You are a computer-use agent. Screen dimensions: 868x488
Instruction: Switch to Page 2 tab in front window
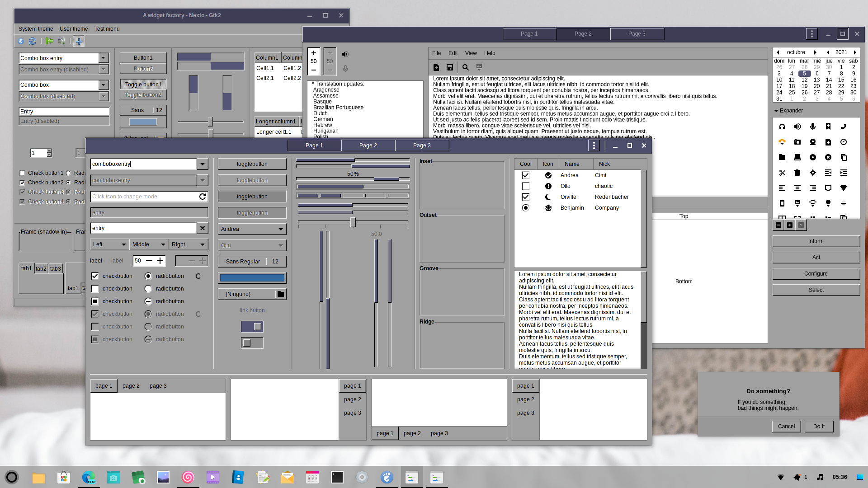368,145
